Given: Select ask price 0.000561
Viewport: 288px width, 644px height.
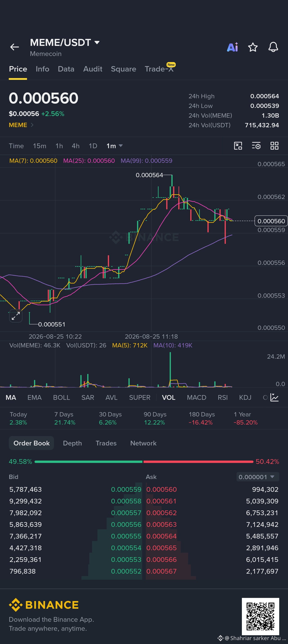Looking at the screenshot, I should click(x=161, y=501).
